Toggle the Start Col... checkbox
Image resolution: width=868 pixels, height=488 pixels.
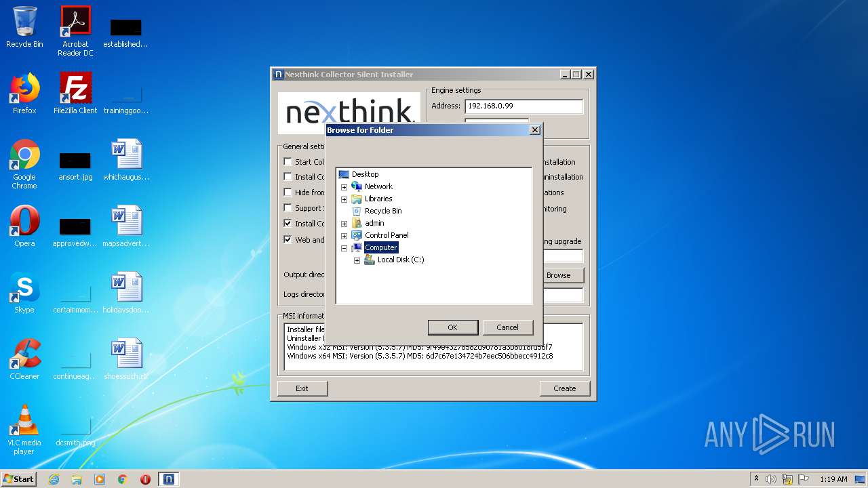click(288, 161)
